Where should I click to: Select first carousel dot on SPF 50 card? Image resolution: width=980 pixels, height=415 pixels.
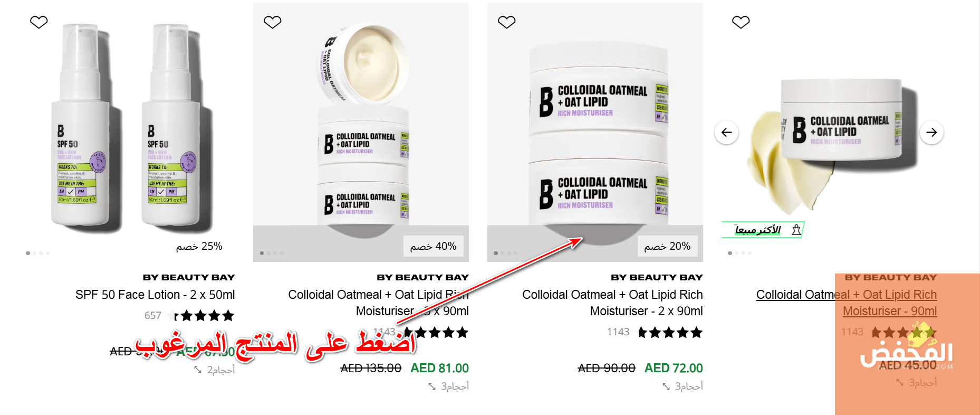point(28,253)
